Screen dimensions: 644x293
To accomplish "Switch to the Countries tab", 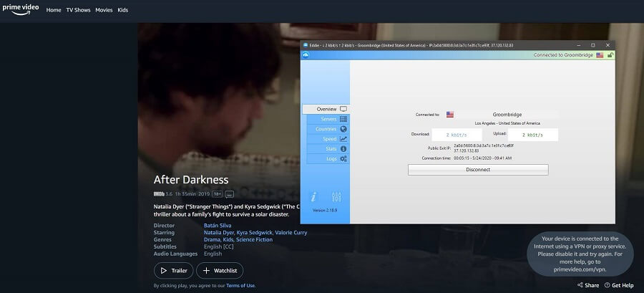I will (x=328, y=129).
